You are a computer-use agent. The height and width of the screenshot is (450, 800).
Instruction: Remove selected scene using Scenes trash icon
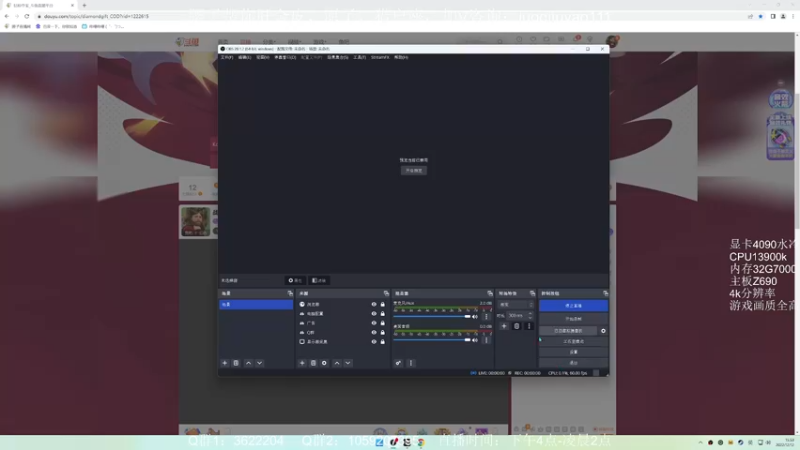[x=236, y=363]
